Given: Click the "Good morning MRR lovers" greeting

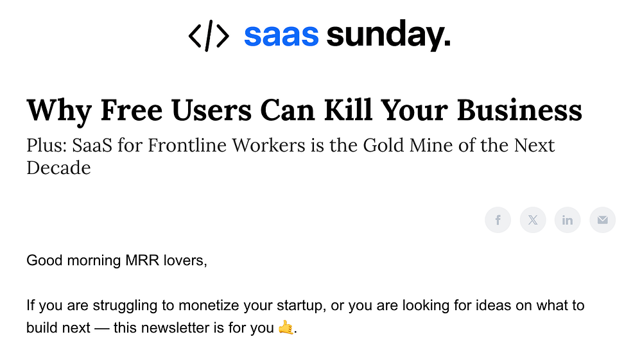Looking at the screenshot, I should [x=117, y=261].
